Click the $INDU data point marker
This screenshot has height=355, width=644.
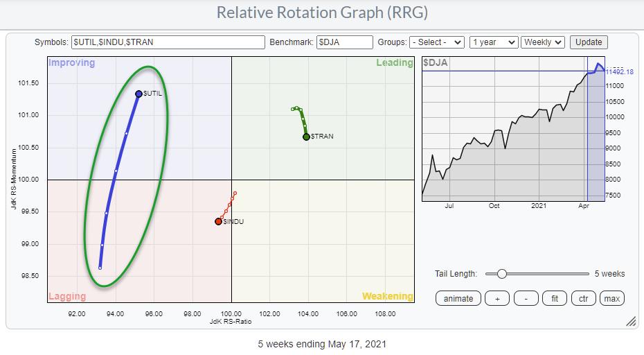click(x=218, y=222)
